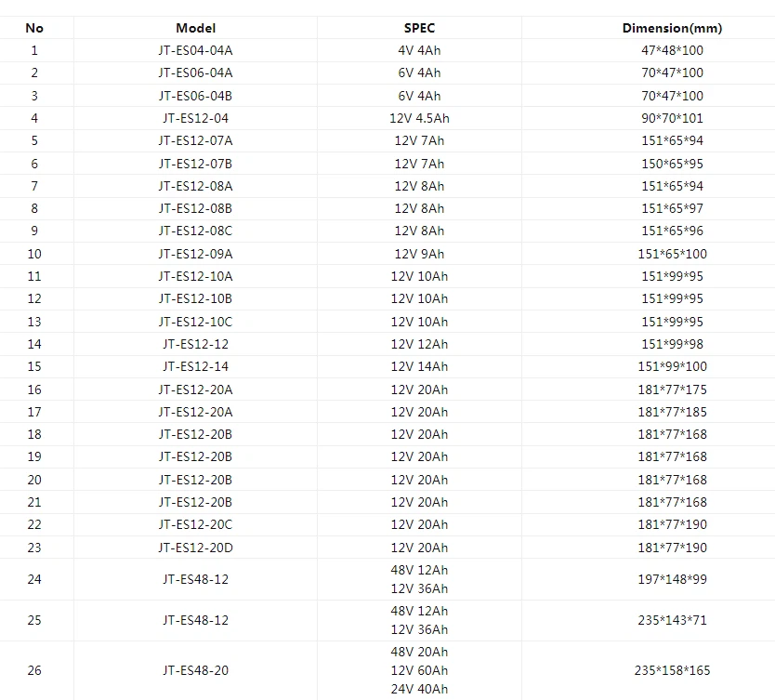Select the JT-ES12-09A model cell
This screenshot has height=700, width=775.
point(195,254)
